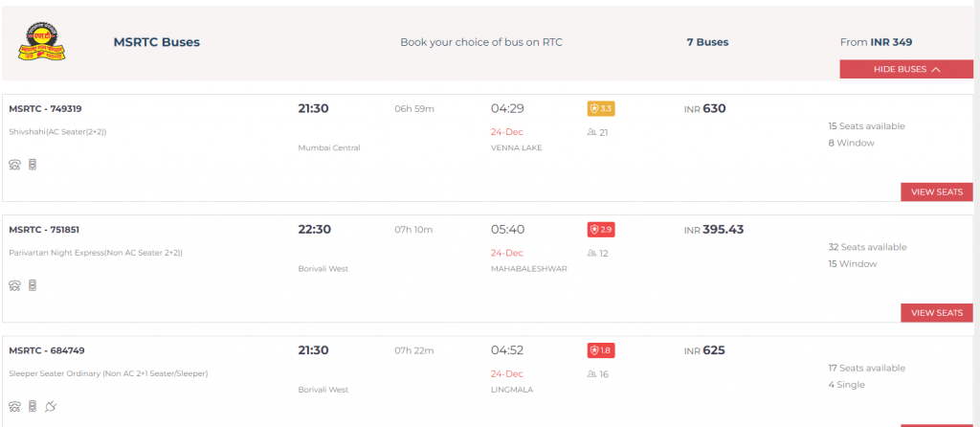This screenshot has width=980, height=427.
Task: Open MSRTC - 749319 bus title
Action: tap(45, 109)
